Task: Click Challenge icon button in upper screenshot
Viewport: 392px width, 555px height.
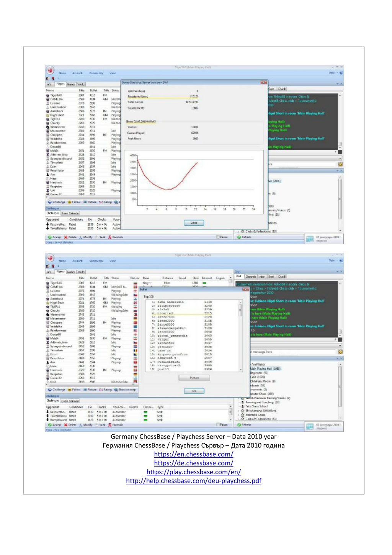Action: coord(57,202)
